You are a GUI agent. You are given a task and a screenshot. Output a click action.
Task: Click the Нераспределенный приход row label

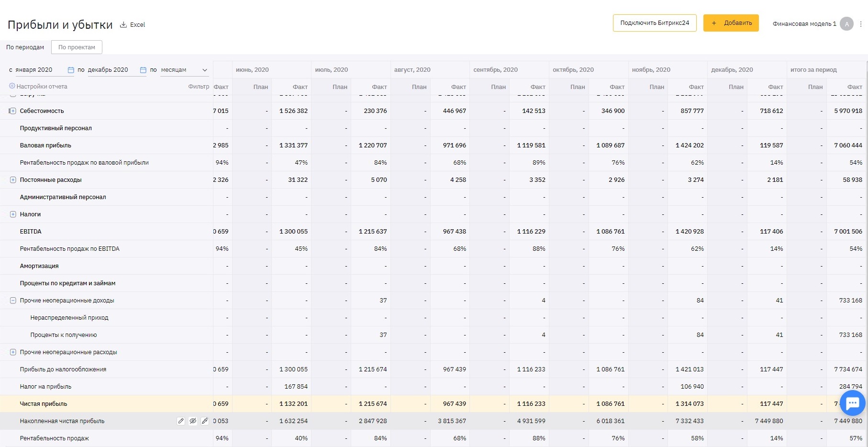pos(69,318)
